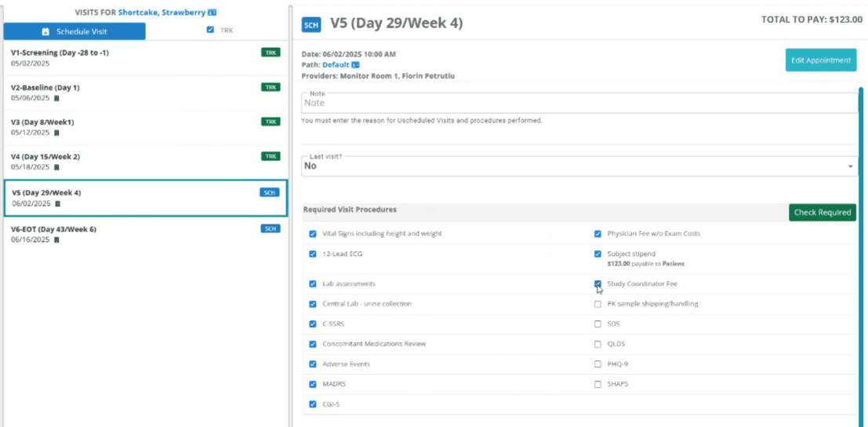This screenshot has height=427, width=868.
Task: Uncheck Subject stipend checkbox
Action: [x=597, y=254]
